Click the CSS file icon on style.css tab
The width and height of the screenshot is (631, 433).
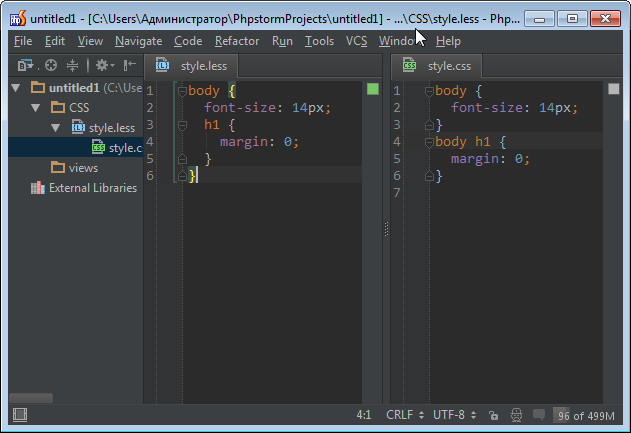(x=409, y=65)
